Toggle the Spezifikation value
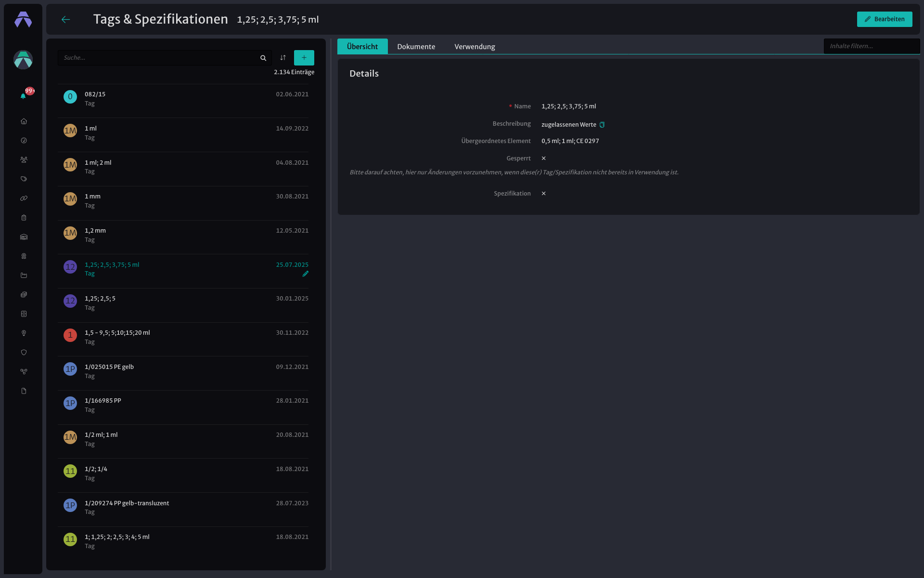The width and height of the screenshot is (924, 578). [544, 194]
